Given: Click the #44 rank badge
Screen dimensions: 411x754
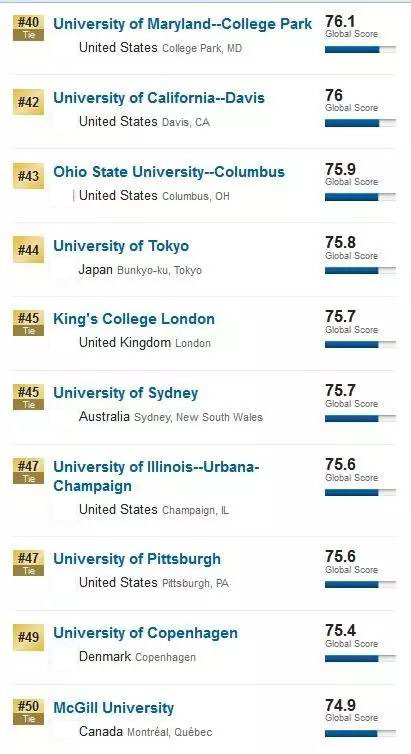Looking at the screenshot, I should click(28, 250).
